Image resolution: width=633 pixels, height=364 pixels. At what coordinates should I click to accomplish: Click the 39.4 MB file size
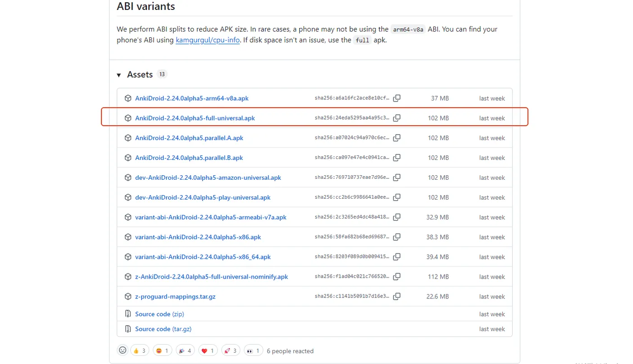(438, 257)
